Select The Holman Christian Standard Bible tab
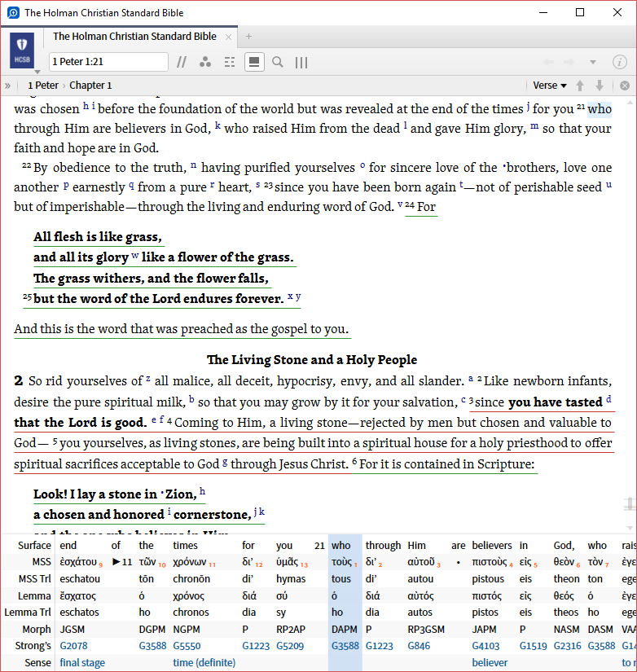The height and width of the screenshot is (672, 637). pos(134,37)
